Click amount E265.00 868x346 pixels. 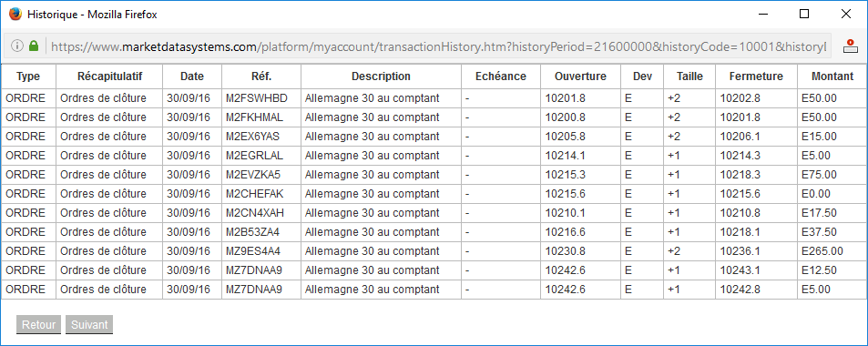(822, 251)
